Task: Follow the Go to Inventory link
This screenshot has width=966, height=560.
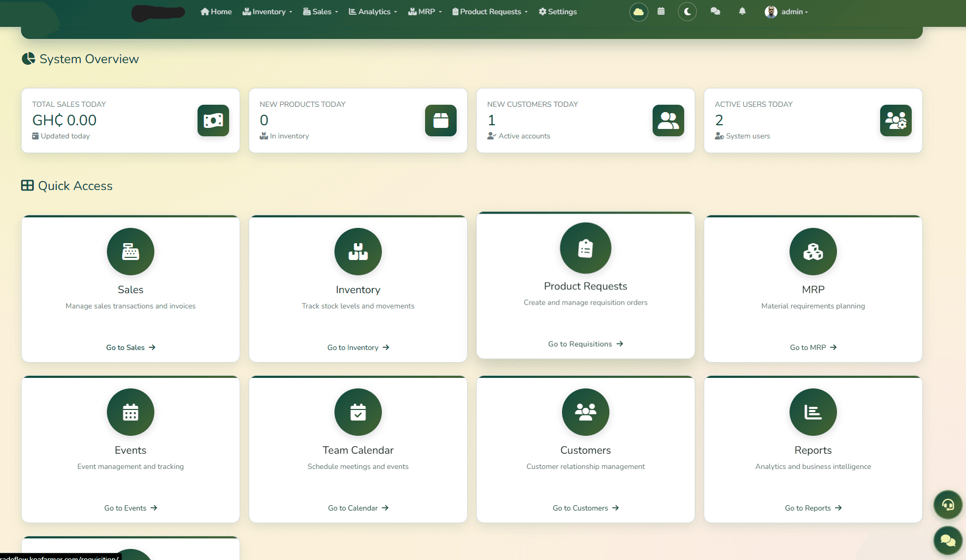Action: click(358, 347)
